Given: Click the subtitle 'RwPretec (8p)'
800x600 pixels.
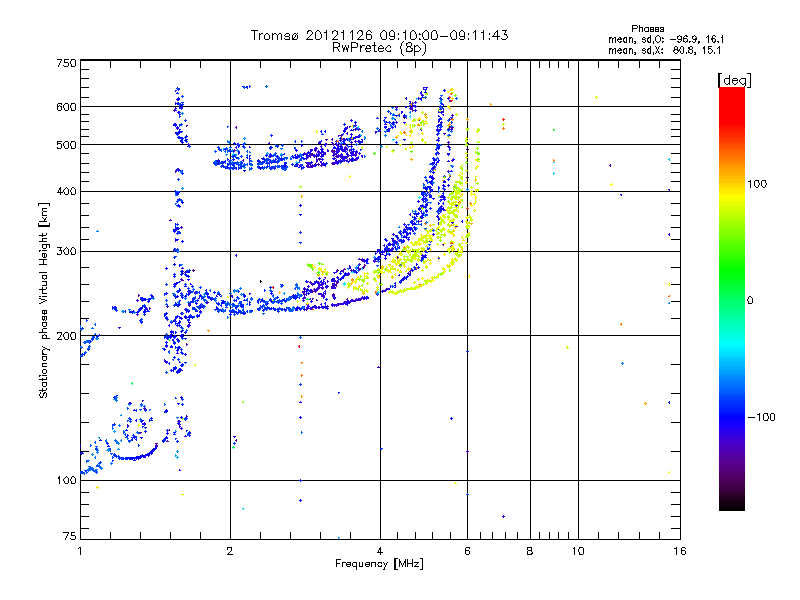Looking at the screenshot, I should pos(379,48).
